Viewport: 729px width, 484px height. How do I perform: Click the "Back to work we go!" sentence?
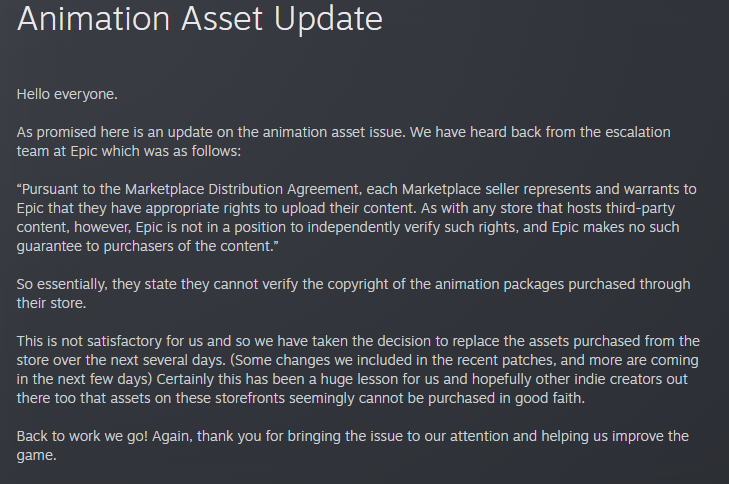tap(90, 436)
